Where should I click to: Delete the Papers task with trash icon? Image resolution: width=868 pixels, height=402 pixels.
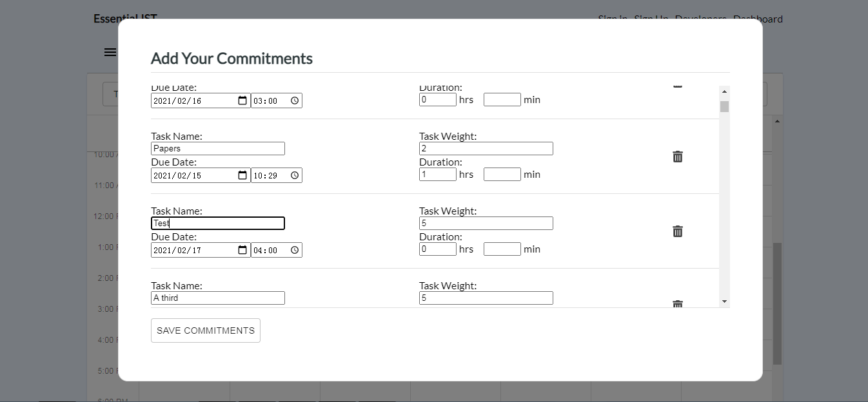tap(678, 157)
